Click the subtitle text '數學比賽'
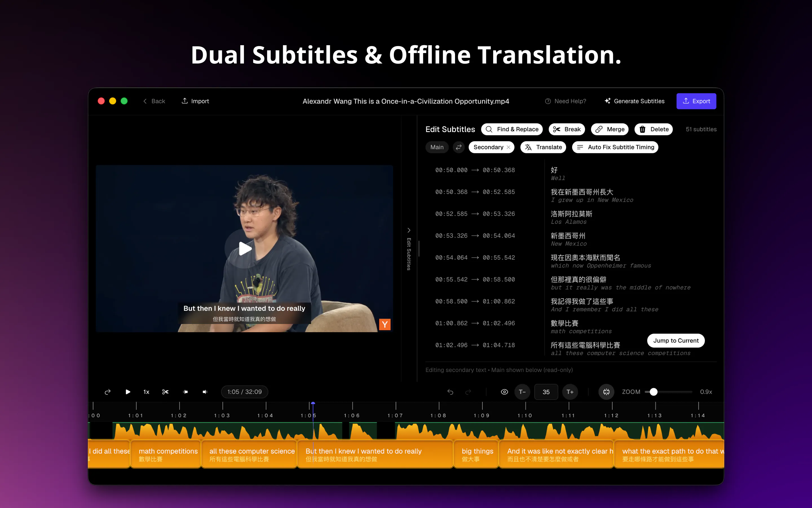The image size is (812, 508). pos(564,323)
